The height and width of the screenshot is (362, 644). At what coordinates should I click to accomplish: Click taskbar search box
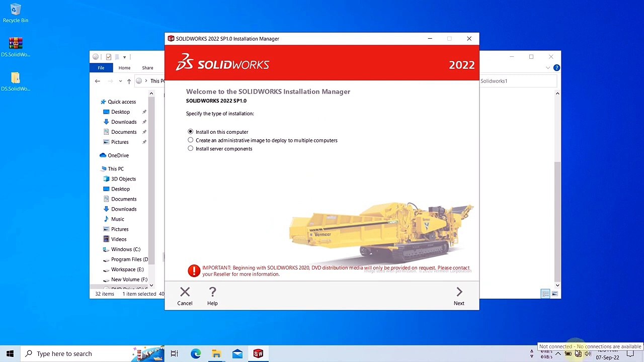[92, 353]
